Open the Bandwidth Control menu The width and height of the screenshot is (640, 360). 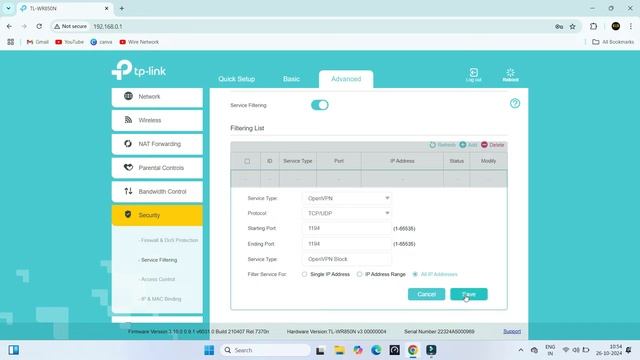tap(157, 191)
